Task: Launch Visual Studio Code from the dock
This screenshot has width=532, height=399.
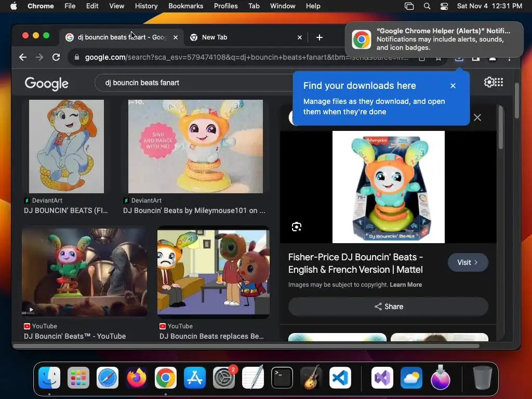Action: point(340,378)
